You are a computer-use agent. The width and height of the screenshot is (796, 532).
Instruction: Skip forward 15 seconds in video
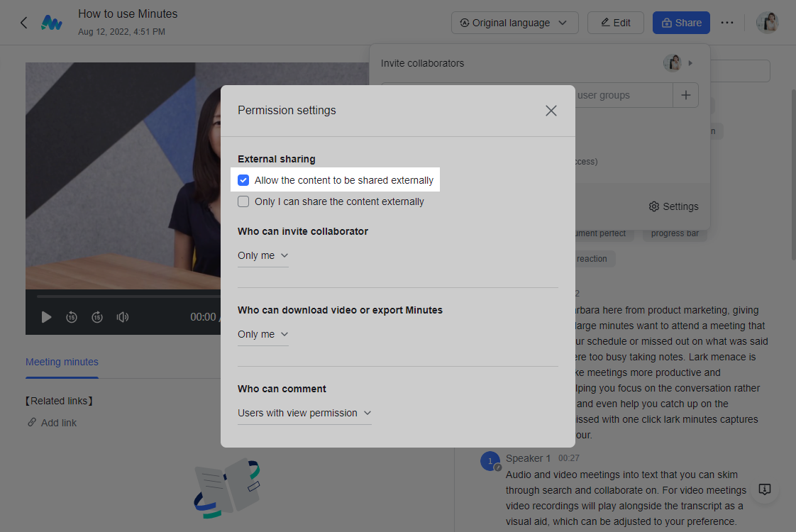pos(97,317)
